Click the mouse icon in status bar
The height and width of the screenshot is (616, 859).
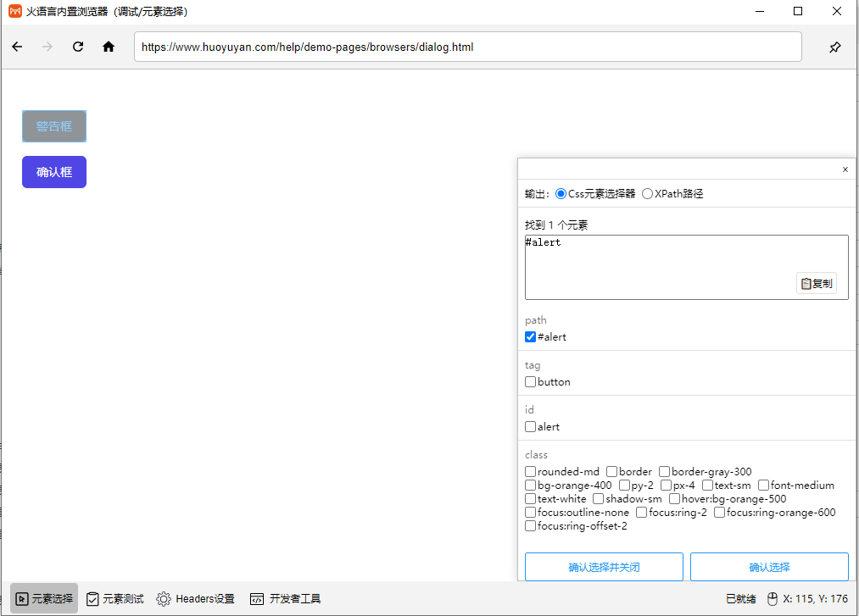(x=772, y=598)
